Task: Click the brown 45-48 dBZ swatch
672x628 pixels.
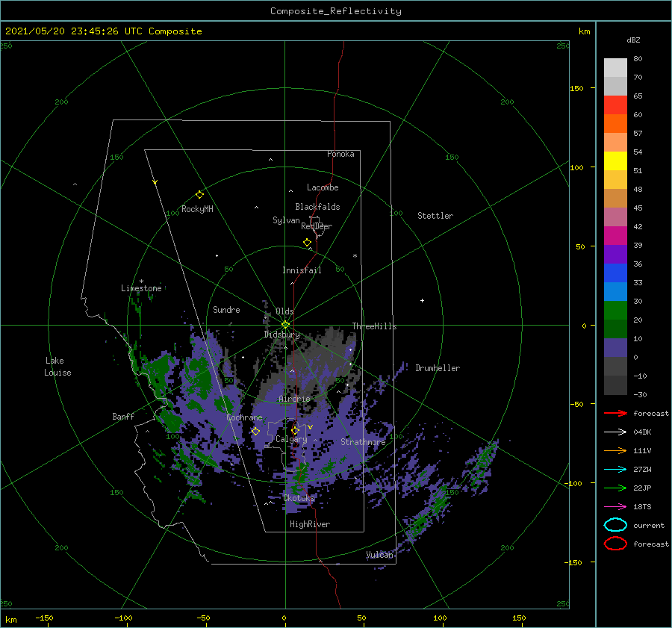Action: tap(615, 198)
